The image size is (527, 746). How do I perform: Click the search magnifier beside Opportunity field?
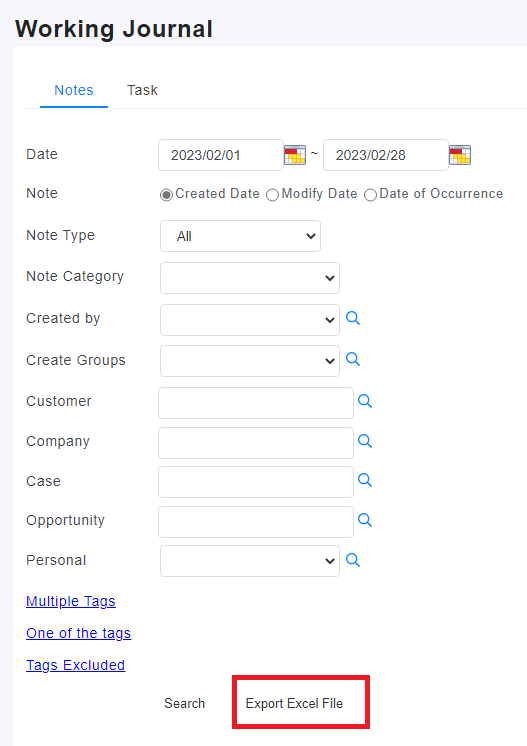point(365,520)
